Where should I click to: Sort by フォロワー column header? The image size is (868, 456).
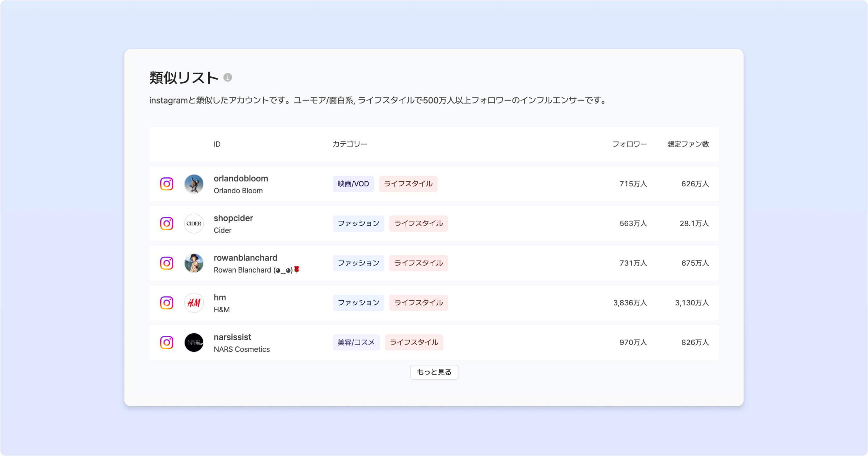[x=629, y=144]
